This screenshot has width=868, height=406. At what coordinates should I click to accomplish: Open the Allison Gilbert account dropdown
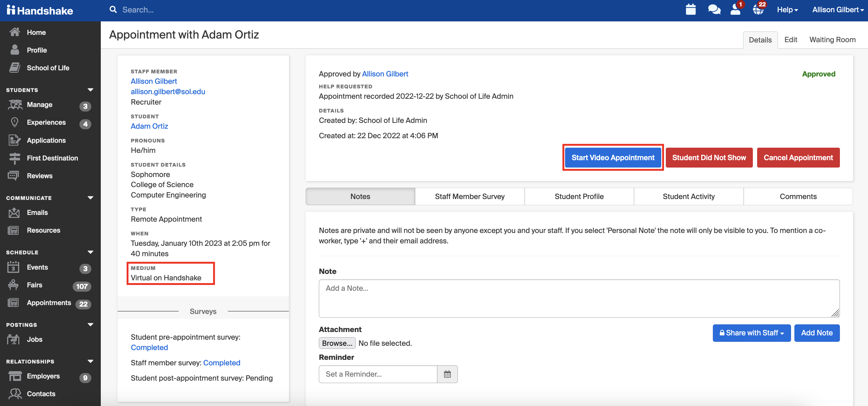(x=838, y=10)
